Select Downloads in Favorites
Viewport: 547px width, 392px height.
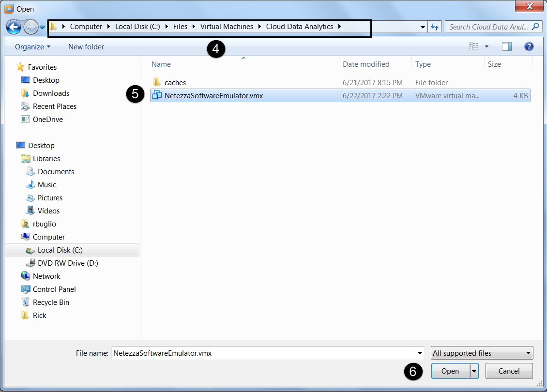point(51,93)
